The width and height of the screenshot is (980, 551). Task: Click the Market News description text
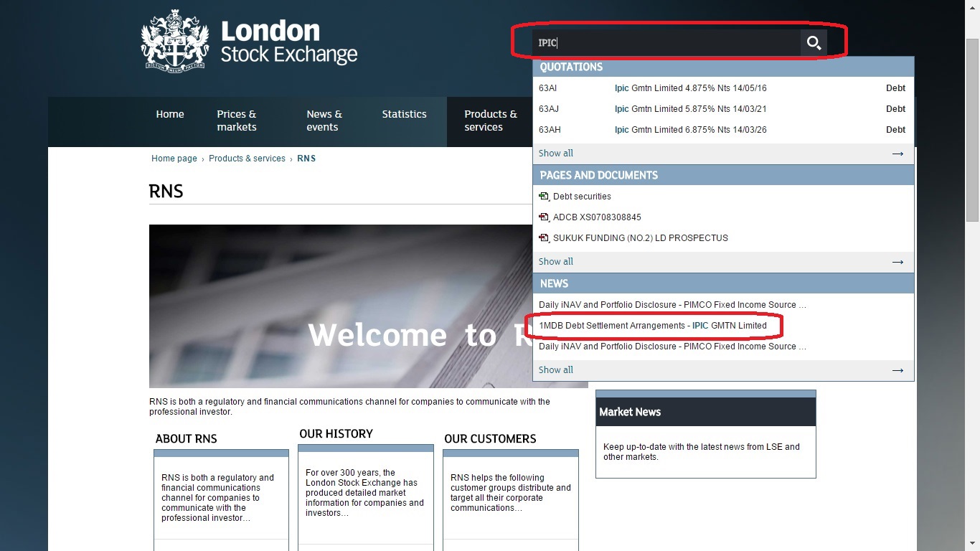[x=702, y=452]
